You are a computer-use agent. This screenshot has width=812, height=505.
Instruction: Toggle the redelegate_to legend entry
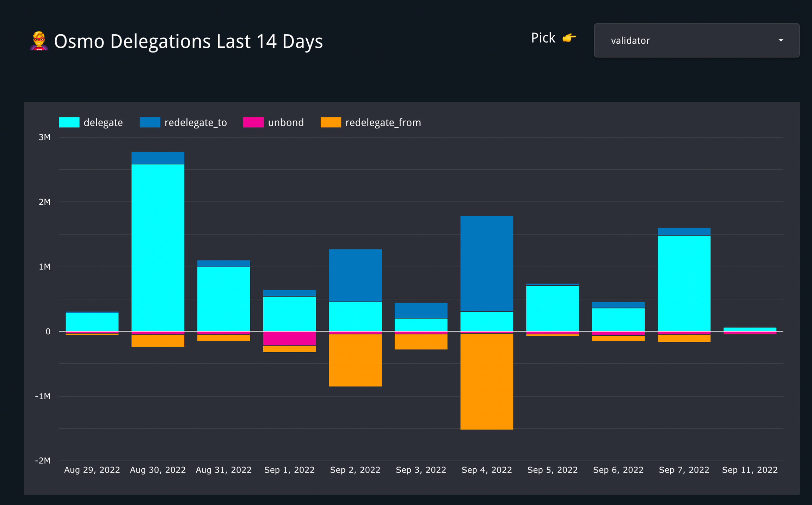(x=195, y=123)
